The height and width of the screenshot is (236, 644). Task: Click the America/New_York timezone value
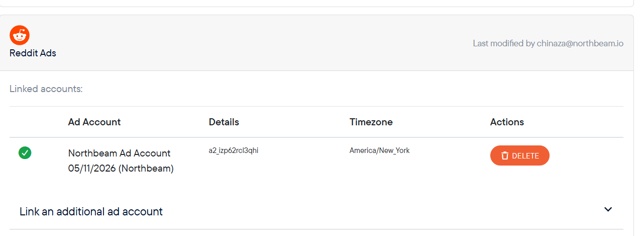coord(379,150)
